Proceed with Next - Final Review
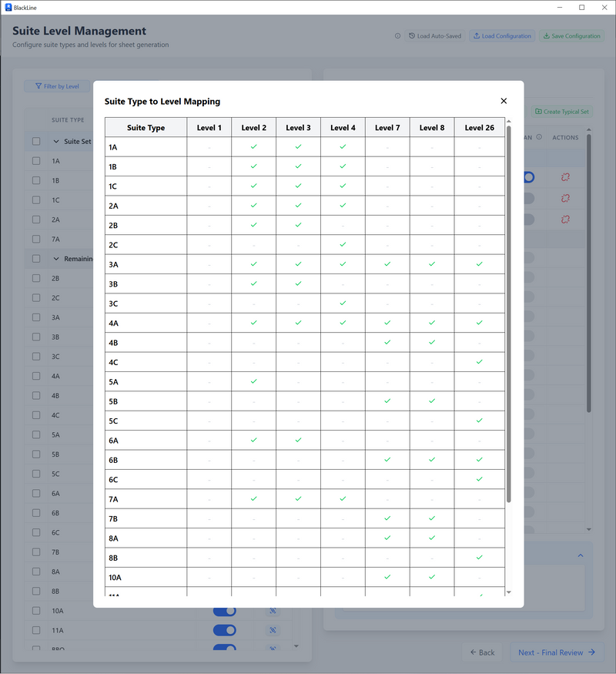Viewport: 616px width, 674px height. tap(557, 652)
